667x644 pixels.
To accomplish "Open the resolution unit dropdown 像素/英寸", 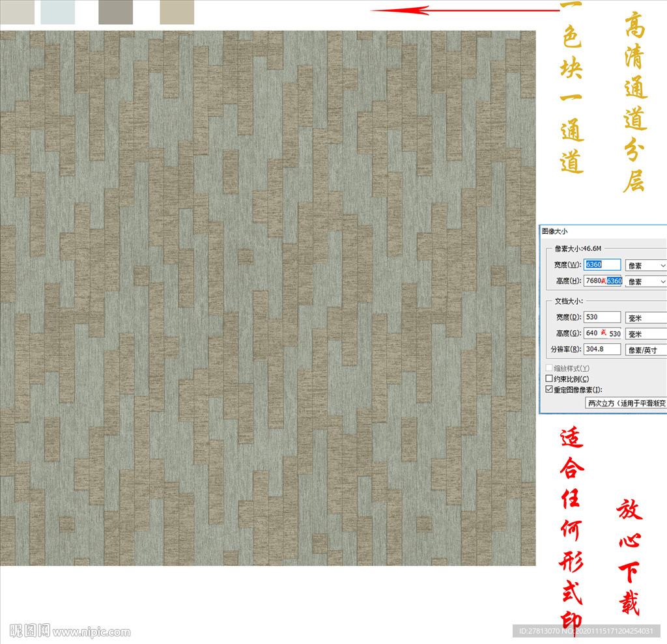I will pos(646,350).
